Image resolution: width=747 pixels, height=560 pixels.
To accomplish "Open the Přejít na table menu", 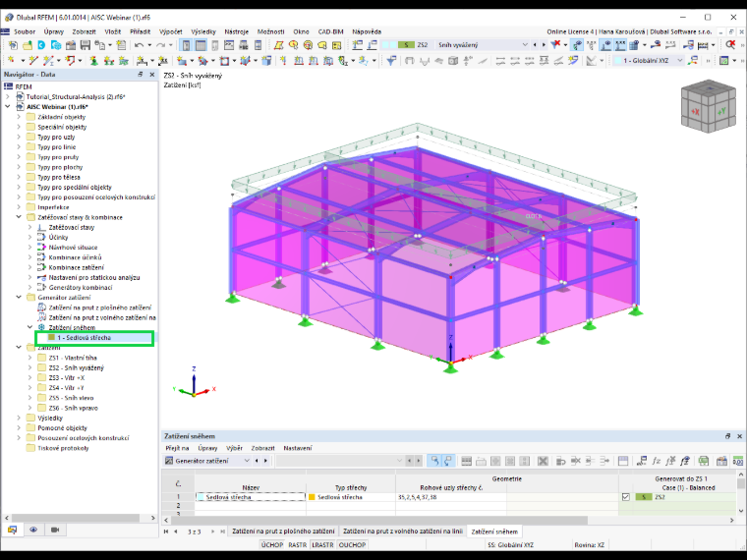I will point(177,448).
